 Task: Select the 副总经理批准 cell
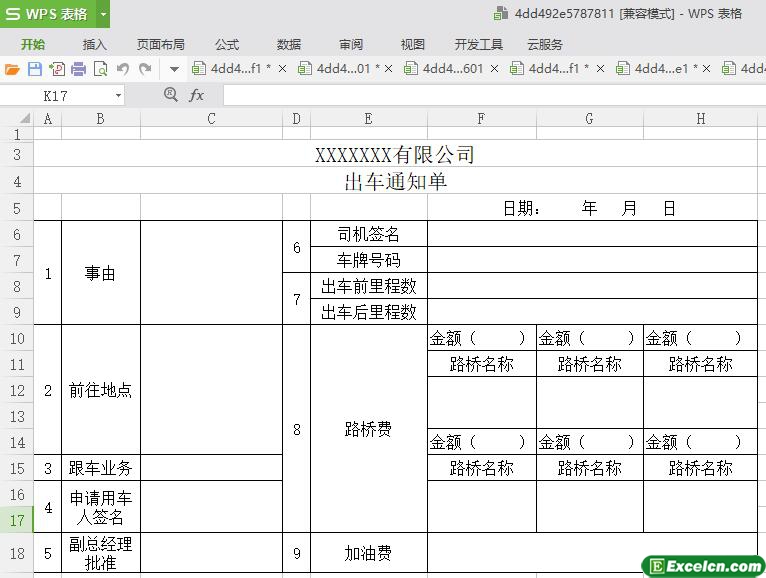coord(101,553)
